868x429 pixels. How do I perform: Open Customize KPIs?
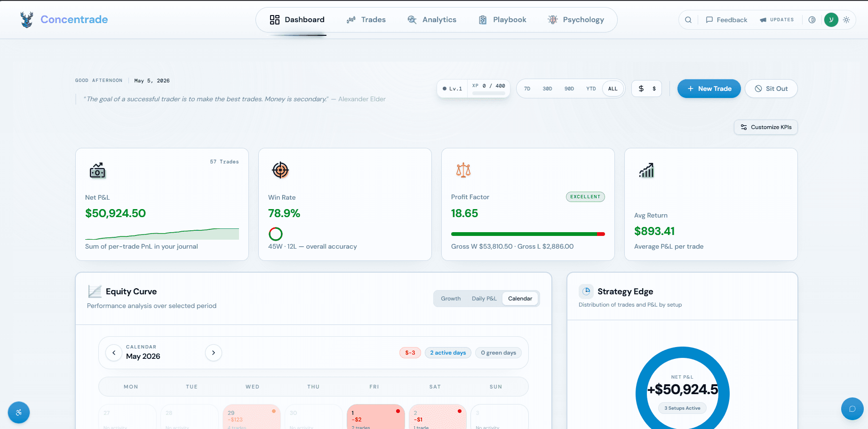coord(766,127)
